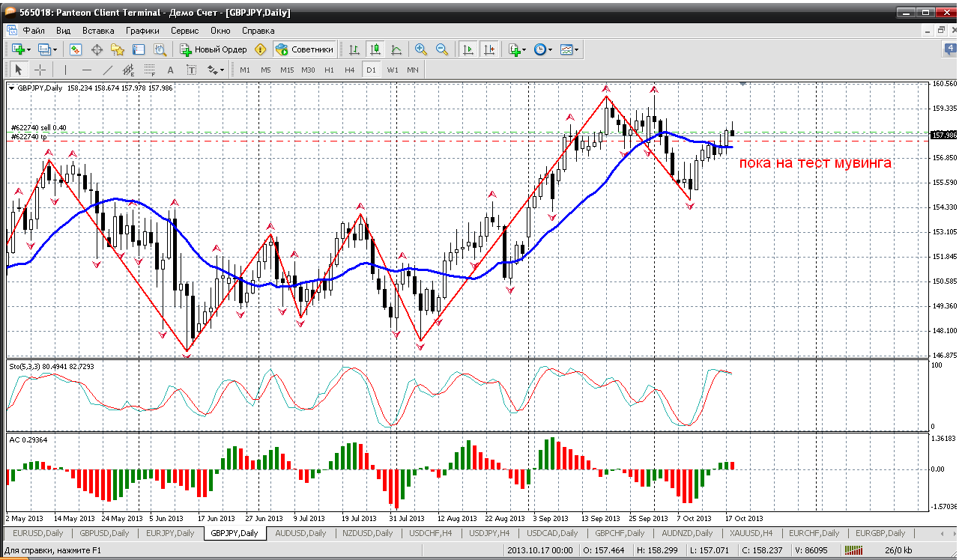Open the Market Watch window icon
The width and height of the screenshot is (965, 560).
coord(76,49)
